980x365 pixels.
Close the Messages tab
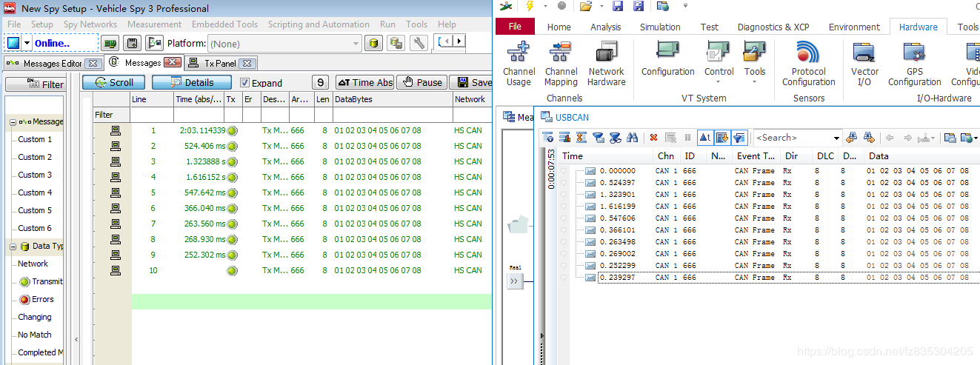[172, 63]
